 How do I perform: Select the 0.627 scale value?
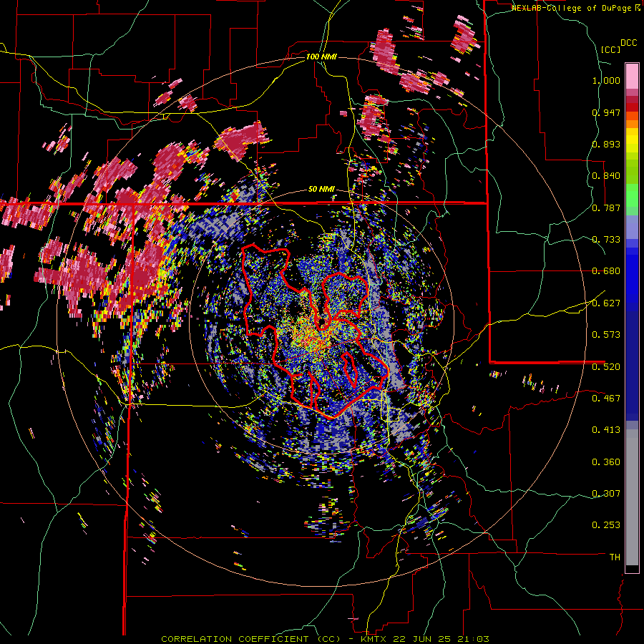[606, 303]
